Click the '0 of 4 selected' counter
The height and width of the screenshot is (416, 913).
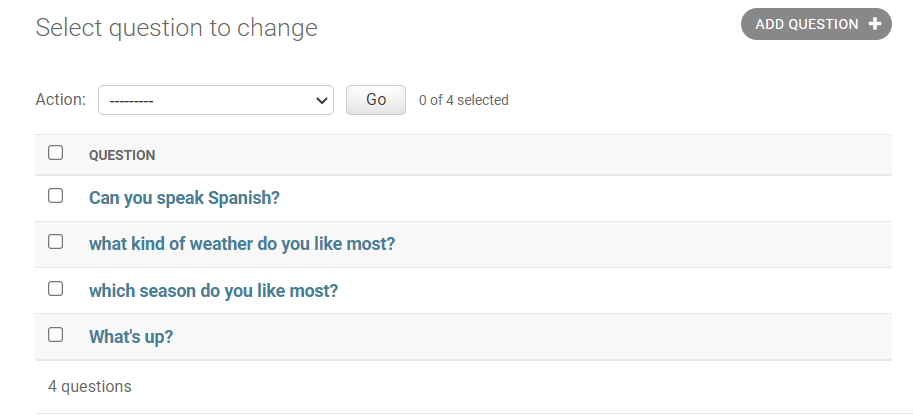(464, 100)
